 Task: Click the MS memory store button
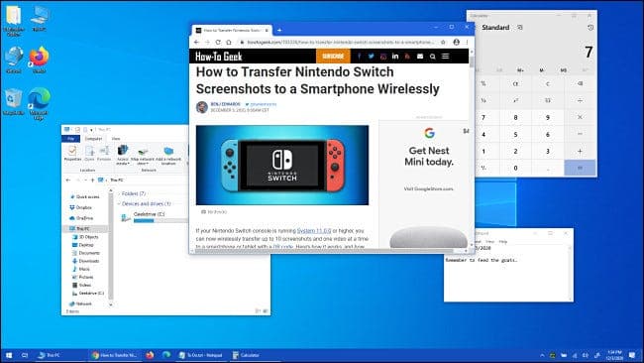point(564,70)
